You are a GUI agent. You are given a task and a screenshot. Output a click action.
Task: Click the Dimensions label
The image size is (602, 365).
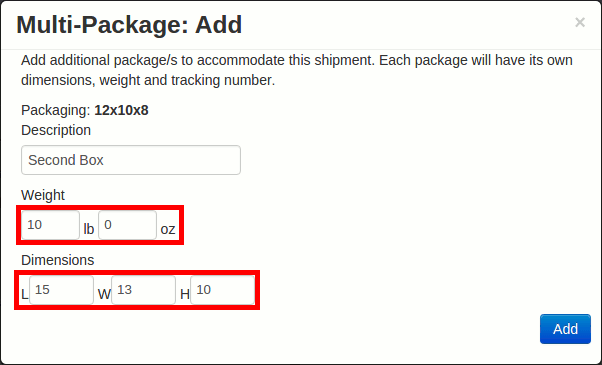click(58, 260)
